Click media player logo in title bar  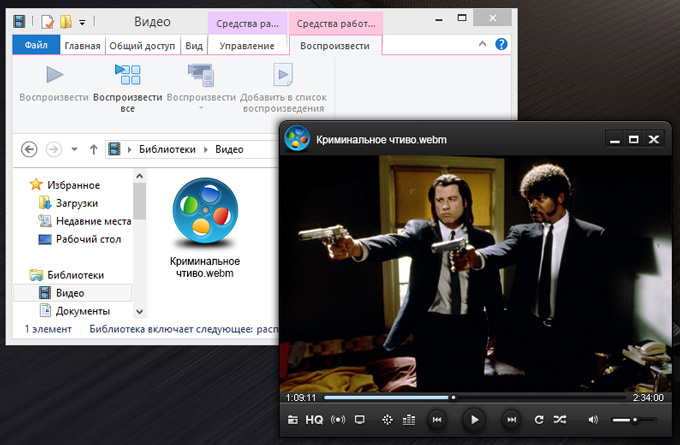(x=297, y=139)
